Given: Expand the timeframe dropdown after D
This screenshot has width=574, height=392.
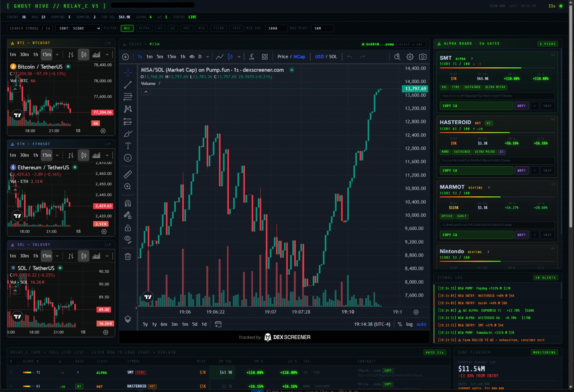Looking at the screenshot, I should tap(207, 57).
